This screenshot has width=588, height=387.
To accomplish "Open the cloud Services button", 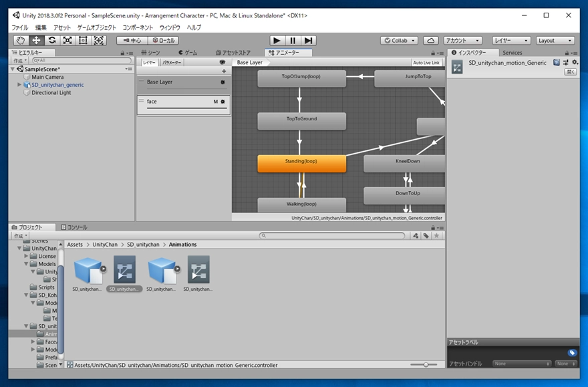I will [x=431, y=41].
